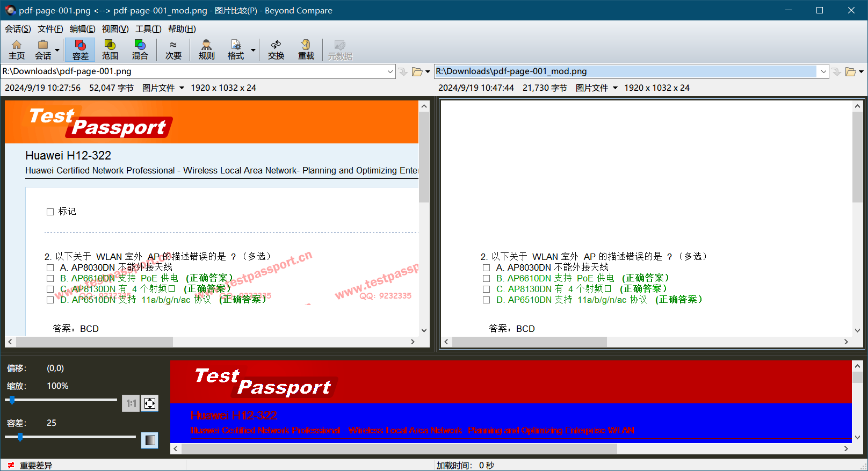Click the 缩放 zoom slider handle

(12, 400)
